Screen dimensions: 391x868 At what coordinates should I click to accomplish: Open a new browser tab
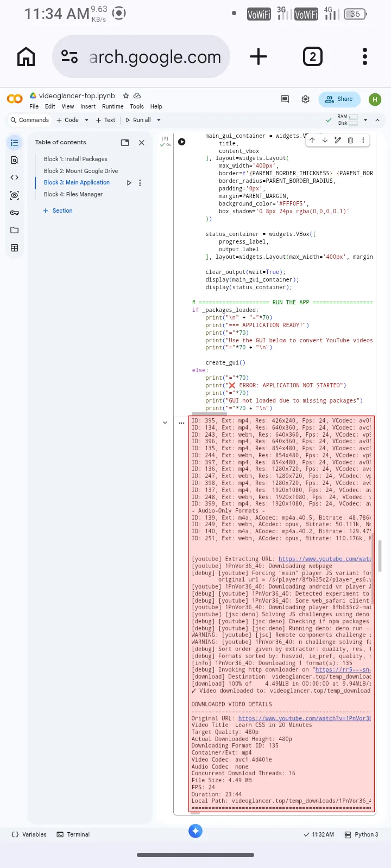coord(258,56)
